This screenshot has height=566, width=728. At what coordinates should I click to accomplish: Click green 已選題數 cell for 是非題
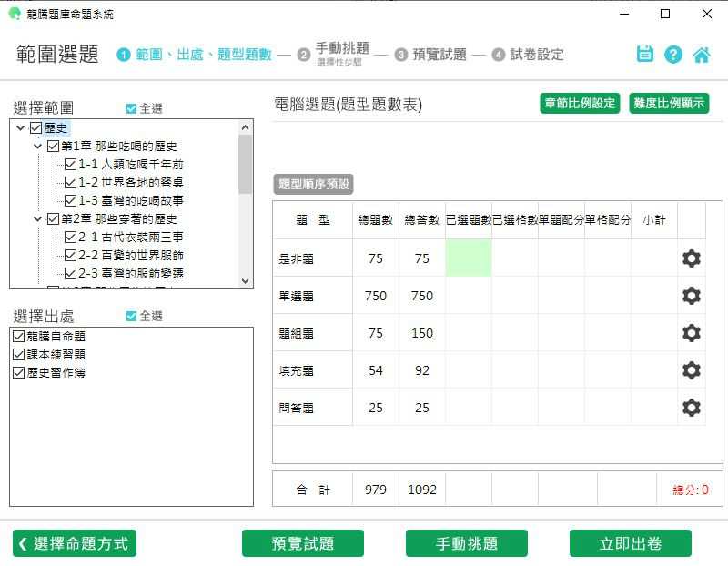469,258
